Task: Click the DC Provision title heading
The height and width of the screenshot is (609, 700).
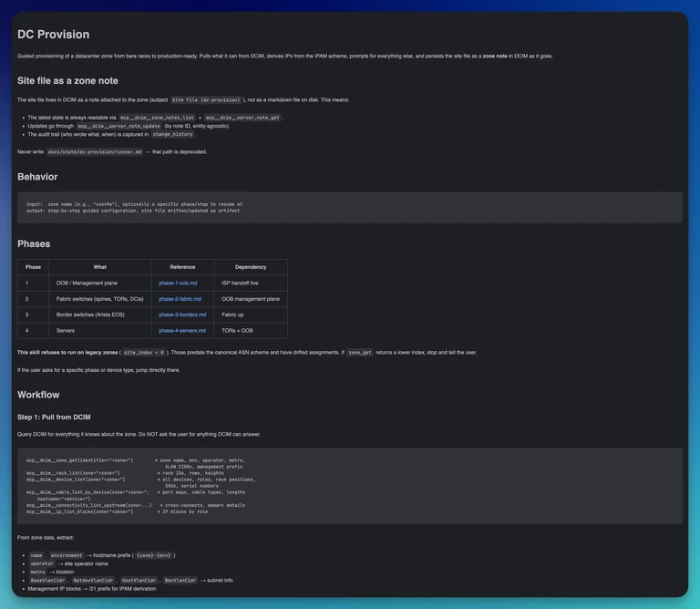Action: pyautogui.click(x=53, y=35)
